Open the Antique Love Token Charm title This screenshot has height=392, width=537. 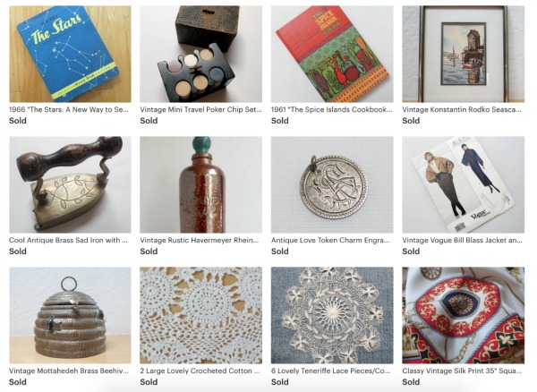click(x=330, y=241)
